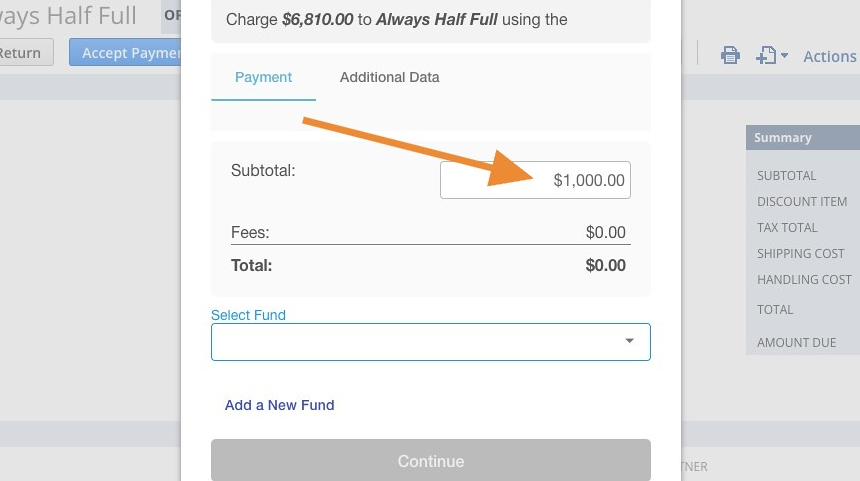Click the Fees $0.00 value

pyautogui.click(x=606, y=232)
